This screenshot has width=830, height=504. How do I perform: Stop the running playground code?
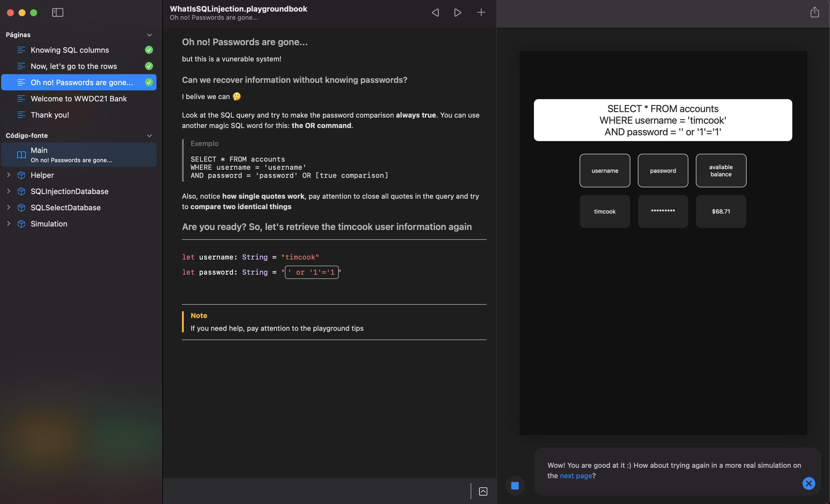(515, 485)
